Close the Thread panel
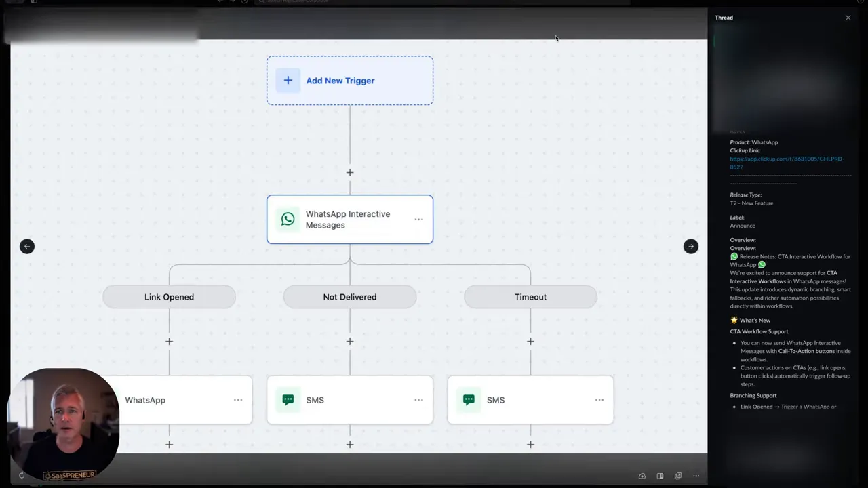This screenshot has width=868, height=488. point(848,18)
